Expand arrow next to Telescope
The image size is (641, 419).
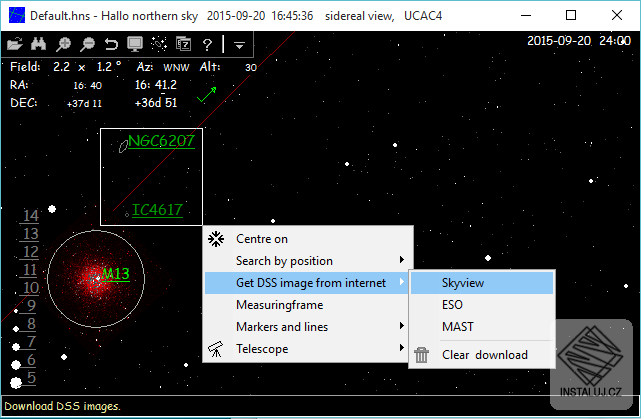402,348
